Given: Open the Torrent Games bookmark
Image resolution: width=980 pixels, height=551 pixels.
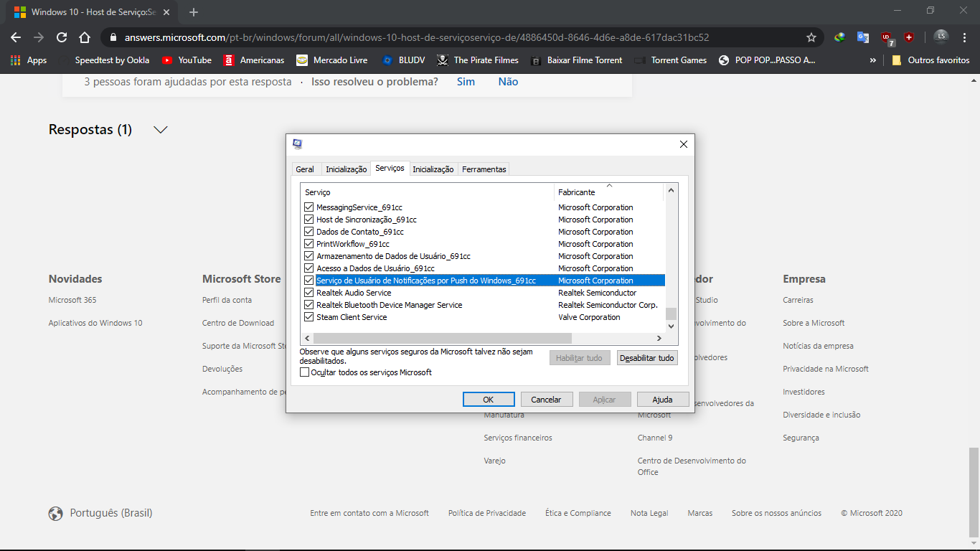Looking at the screenshot, I should point(670,60).
